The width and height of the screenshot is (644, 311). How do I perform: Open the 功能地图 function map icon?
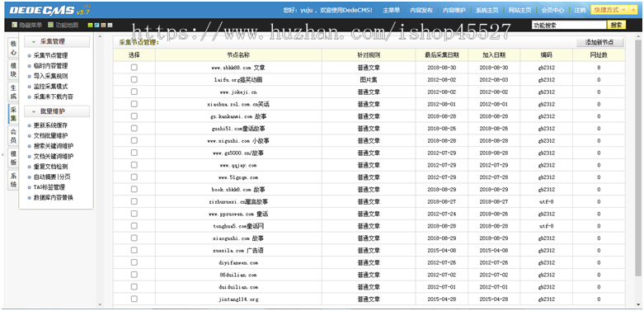(50, 25)
